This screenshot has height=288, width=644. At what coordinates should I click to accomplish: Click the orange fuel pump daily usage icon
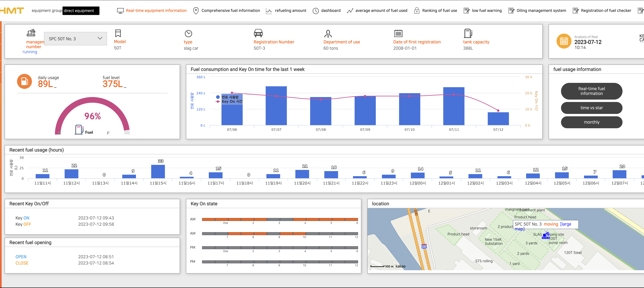(24, 81)
